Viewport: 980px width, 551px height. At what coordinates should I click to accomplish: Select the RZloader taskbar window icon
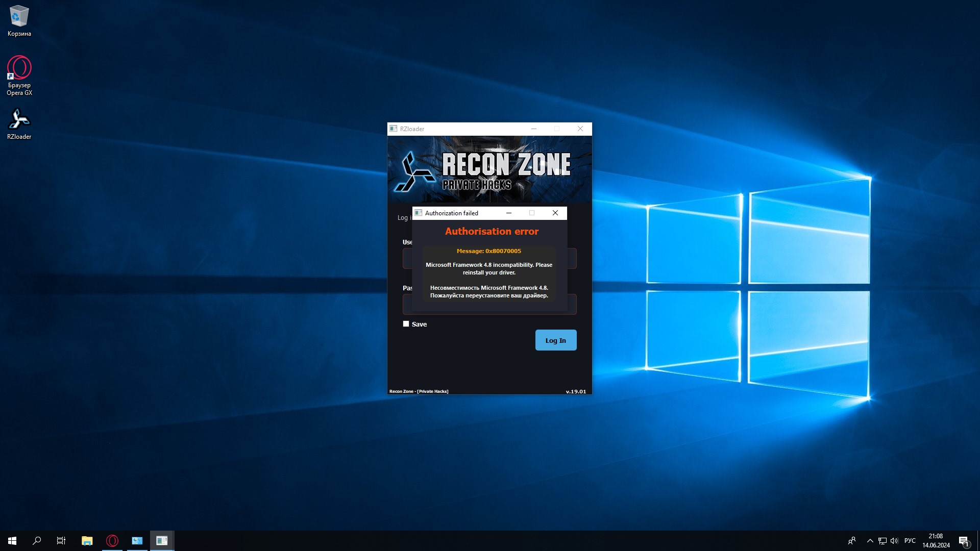[162, 541]
